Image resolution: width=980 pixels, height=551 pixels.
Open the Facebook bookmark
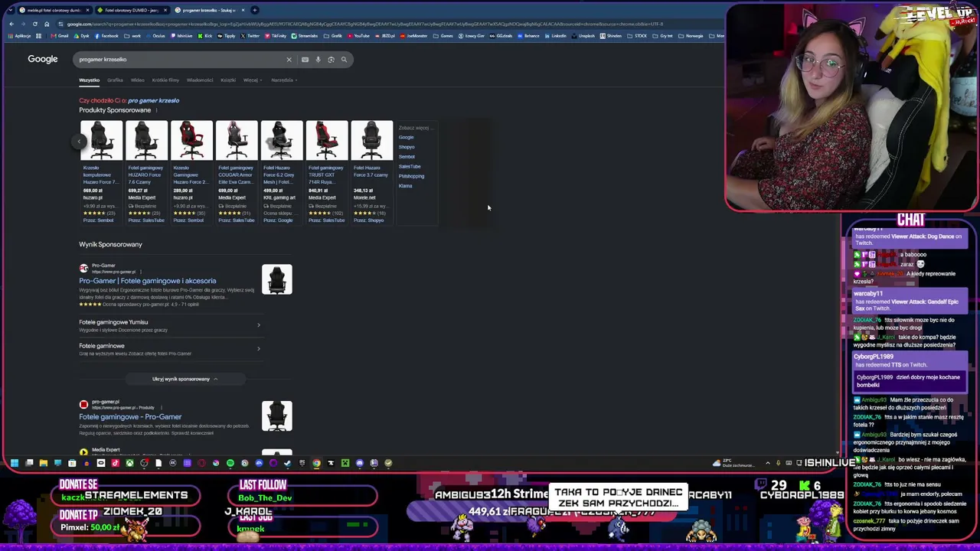tap(107, 36)
